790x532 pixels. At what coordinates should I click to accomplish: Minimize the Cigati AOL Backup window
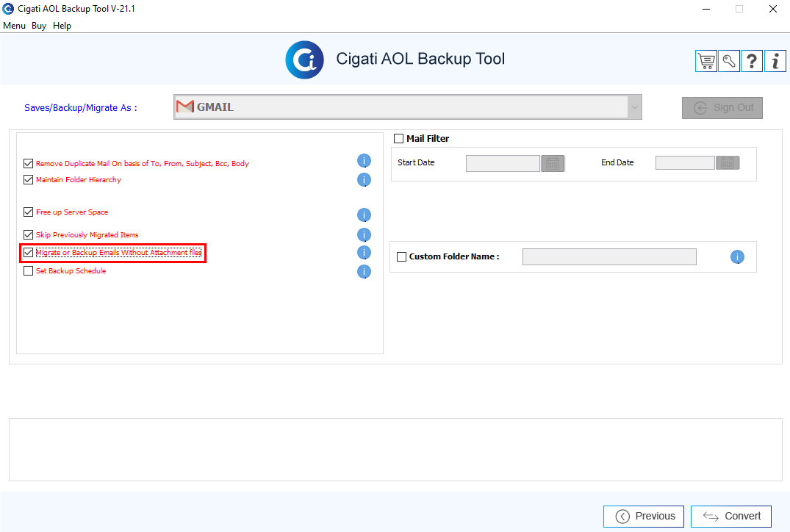click(x=706, y=9)
